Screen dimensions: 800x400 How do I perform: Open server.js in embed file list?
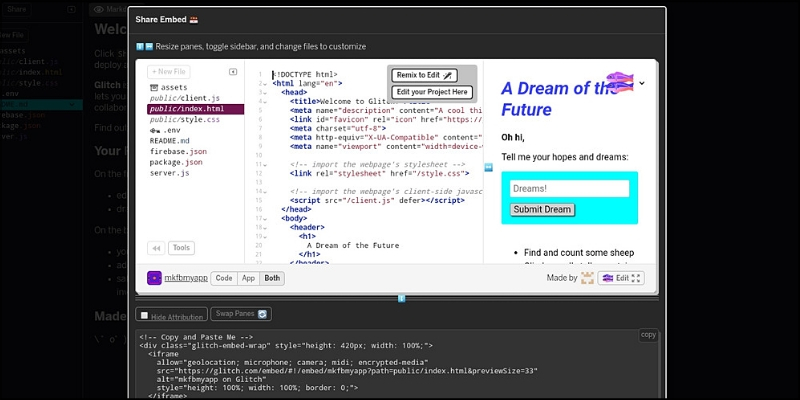coord(169,173)
